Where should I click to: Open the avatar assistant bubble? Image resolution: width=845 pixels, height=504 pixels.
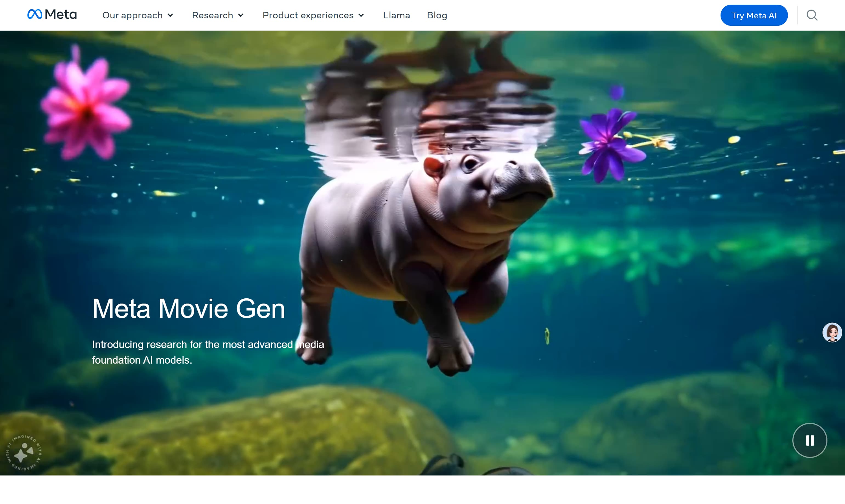(x=832, y=333)
